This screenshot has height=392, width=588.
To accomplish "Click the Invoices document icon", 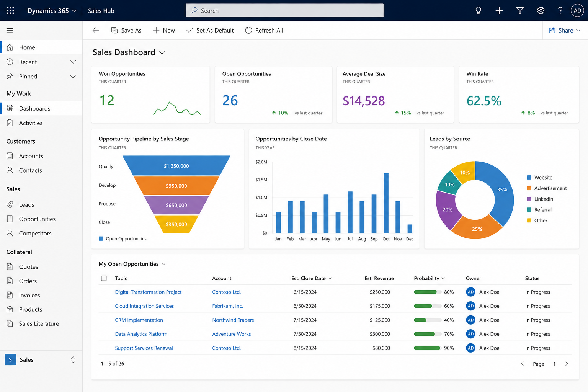I will [x=10, y=295].
